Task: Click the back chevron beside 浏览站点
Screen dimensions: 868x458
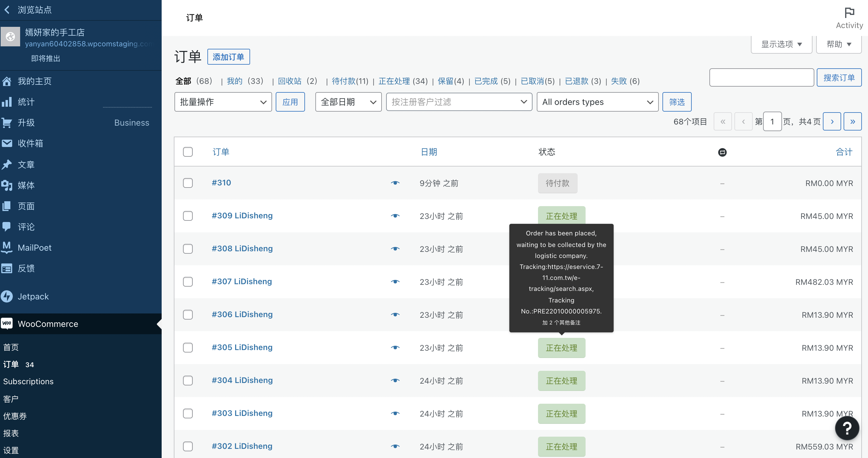Action: (x=7, y=10)
